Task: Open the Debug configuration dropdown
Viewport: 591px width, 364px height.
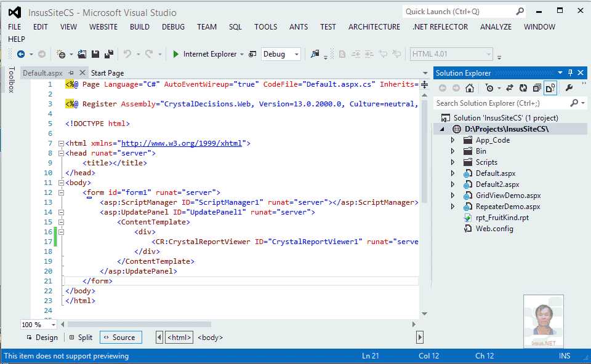Action: point(296,54)
